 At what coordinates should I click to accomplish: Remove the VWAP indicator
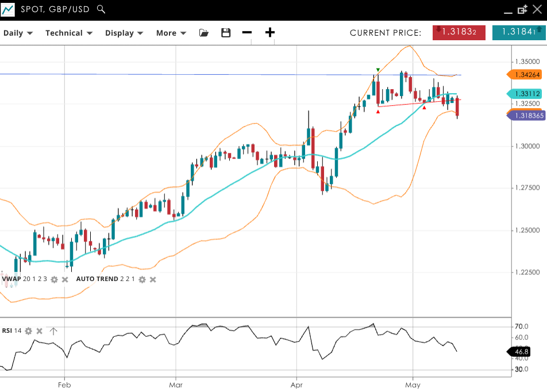click(65, 279)
